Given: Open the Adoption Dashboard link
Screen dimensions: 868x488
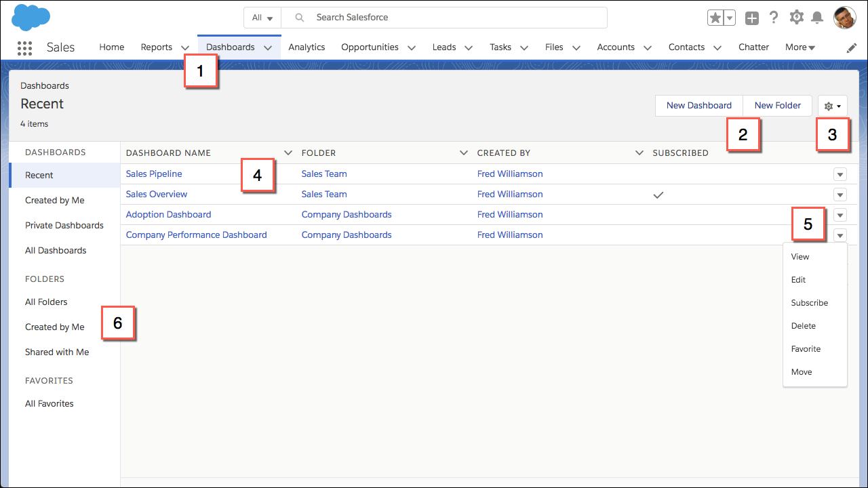Looking at the screenshot, I should pos(168,215).
